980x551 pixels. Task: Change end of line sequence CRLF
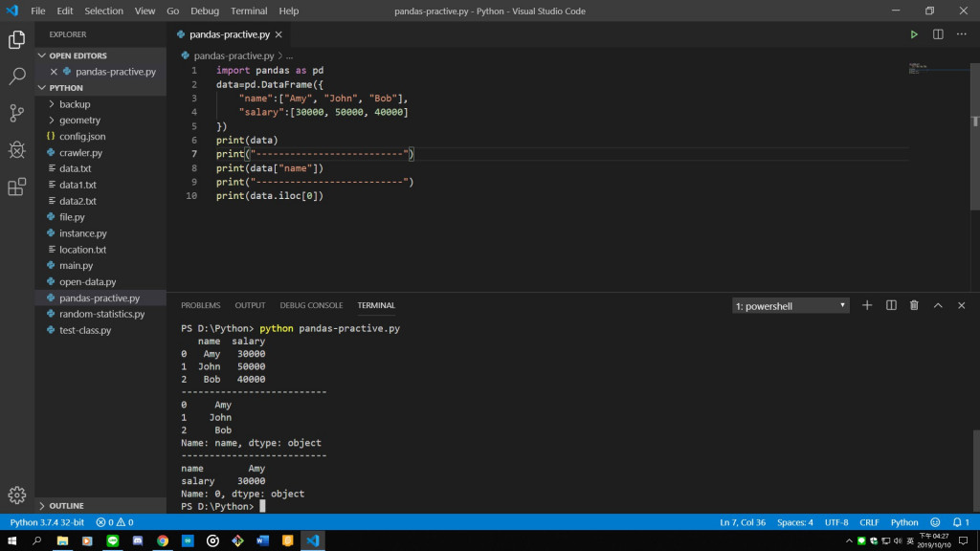point(869,522)
